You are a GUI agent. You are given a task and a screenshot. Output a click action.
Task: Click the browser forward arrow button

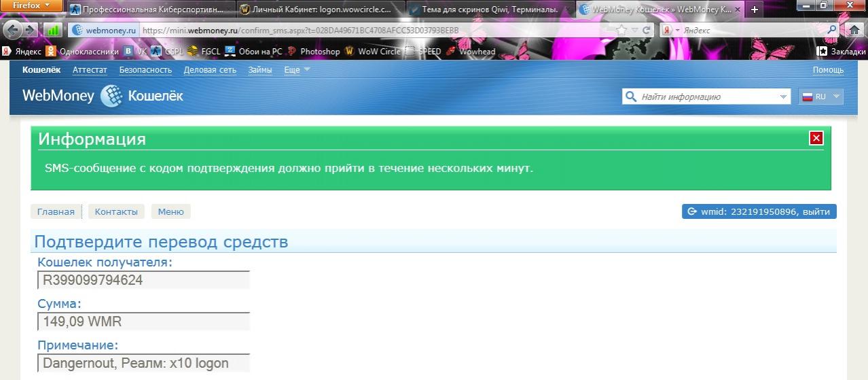tap(31, 31)
